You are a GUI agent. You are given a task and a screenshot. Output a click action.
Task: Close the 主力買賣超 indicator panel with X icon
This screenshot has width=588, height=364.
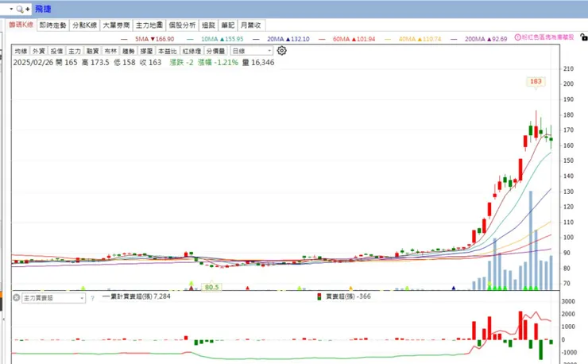[x=16, y=297]
